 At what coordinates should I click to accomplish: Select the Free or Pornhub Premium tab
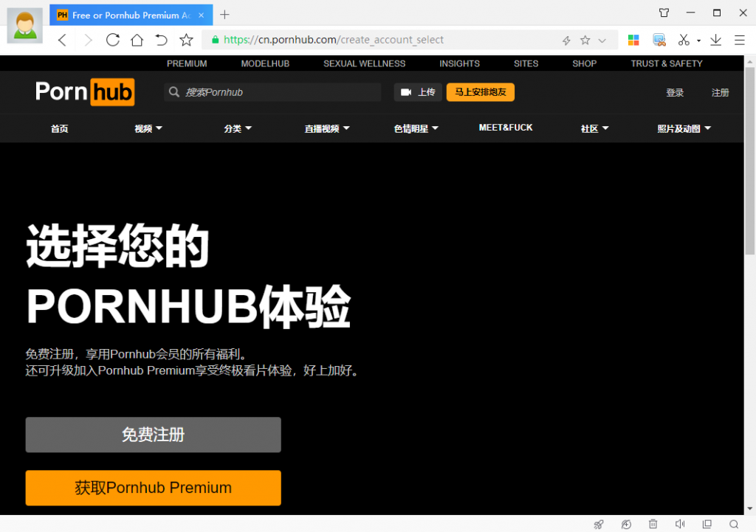(131, 15)
